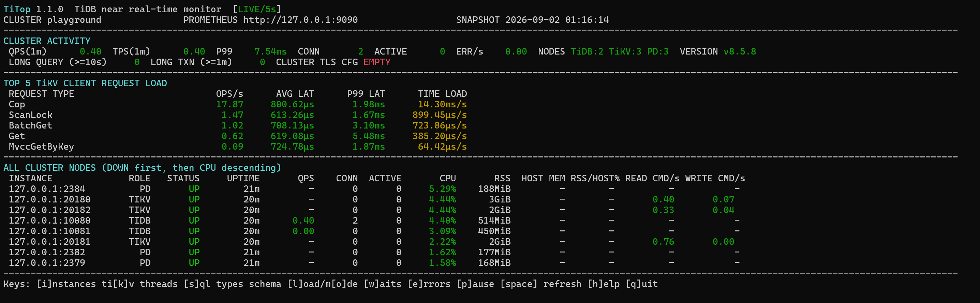Select the MvccGetByKey request type row
The width and height of the screenshot is (980, 303).
pyautogui.click(x=238, y=147)
